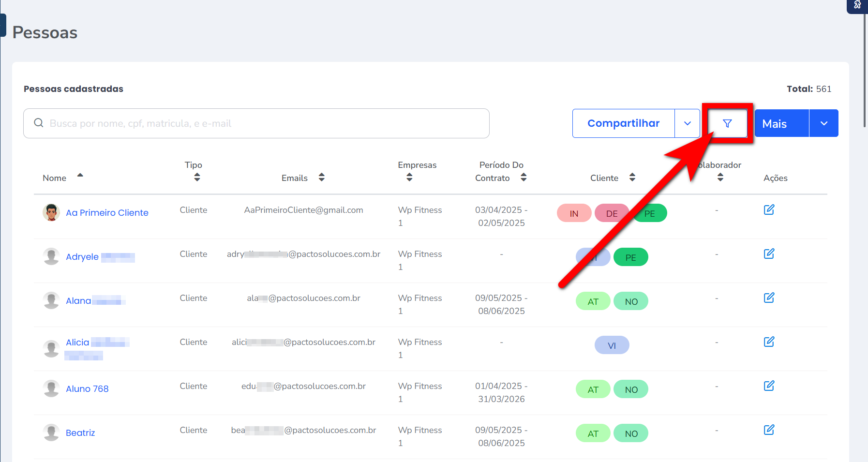The image size is (868, 462).
Task: Click the green PE status badge for Adryele
Action: [630, 257]
